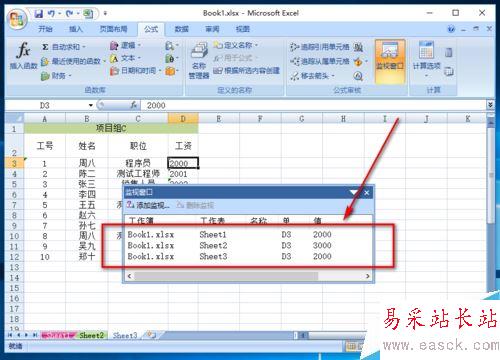This screenshot has width=500, height=360.
Task: Open the Office Button menu
Action: click(x=17, y=19)
